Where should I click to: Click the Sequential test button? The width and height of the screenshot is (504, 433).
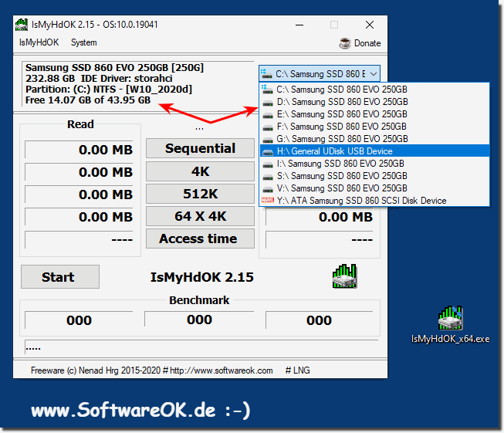pos(200,148)
